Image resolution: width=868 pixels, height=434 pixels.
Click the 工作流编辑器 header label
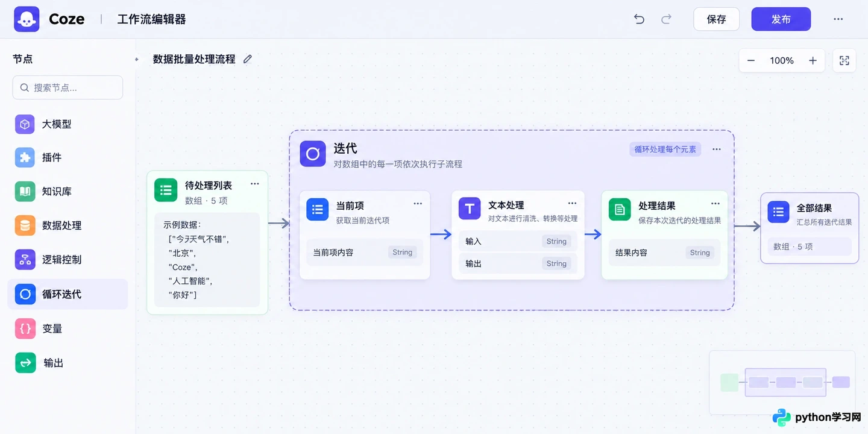[x=151, y=19]
